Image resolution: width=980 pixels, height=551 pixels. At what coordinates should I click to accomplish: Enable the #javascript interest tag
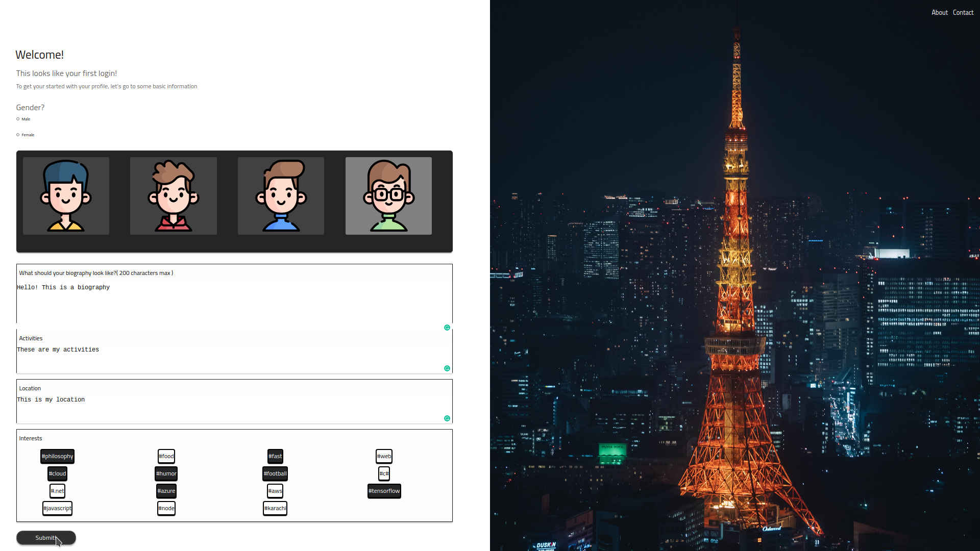click(58, 509)
